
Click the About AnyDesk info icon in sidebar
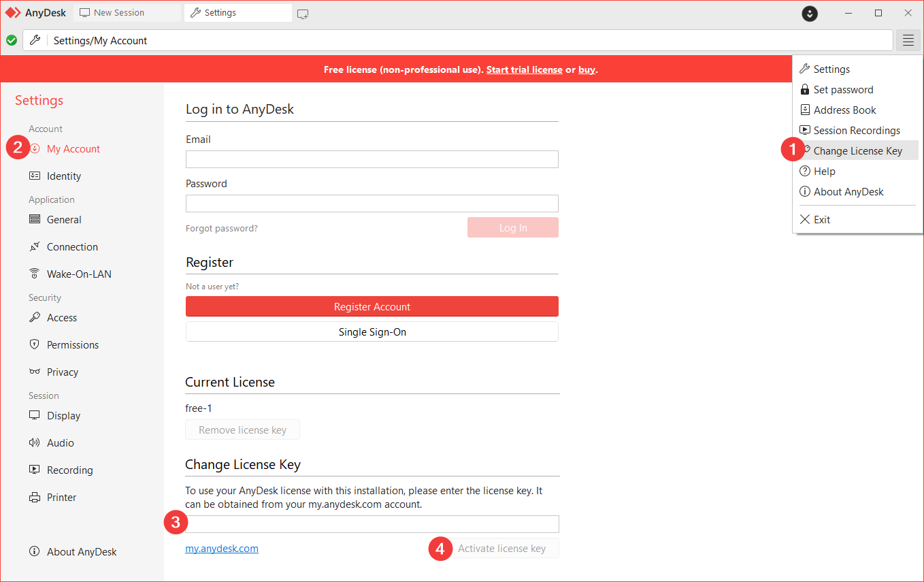[x=35, y=551]
